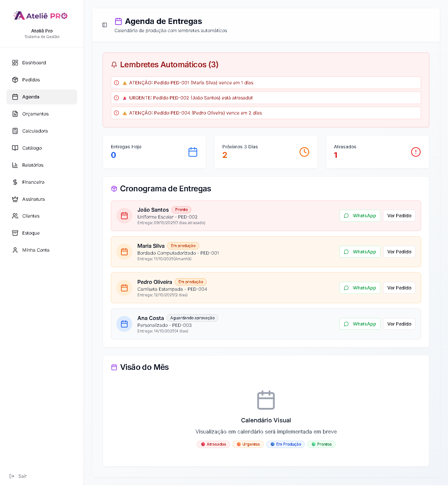Viewport: 448px width, 486px height.
Task: Open the Estoque archive icon
Action: [15, 233]
